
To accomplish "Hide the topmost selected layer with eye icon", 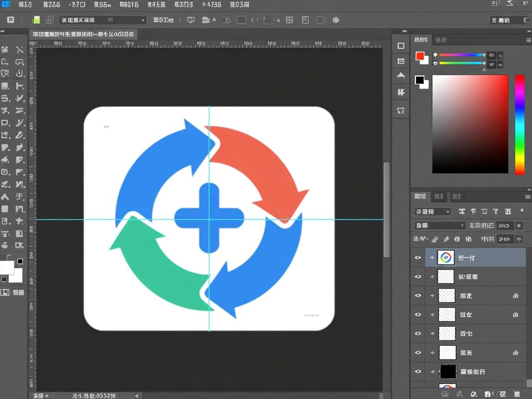I will 418,258.
